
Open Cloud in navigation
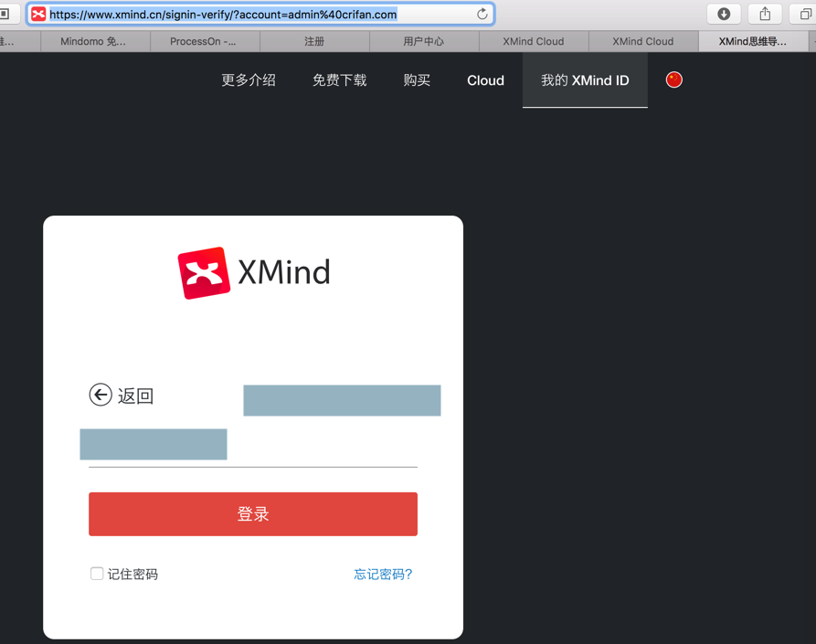pyautogui.click(x=485, y=80)
